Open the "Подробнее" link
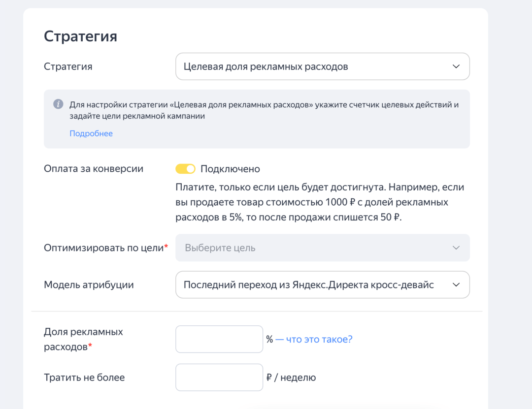Viewport: 532px width, 409px height. 91,133
